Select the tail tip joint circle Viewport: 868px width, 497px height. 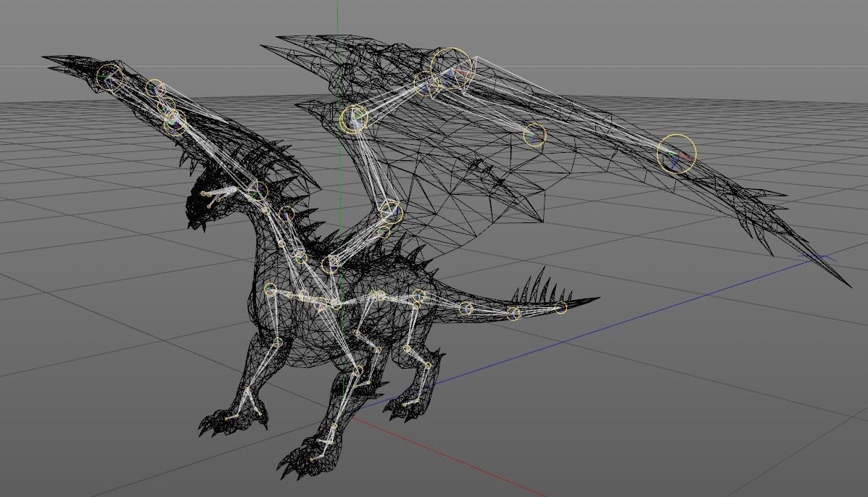click(x=561, y=307)
